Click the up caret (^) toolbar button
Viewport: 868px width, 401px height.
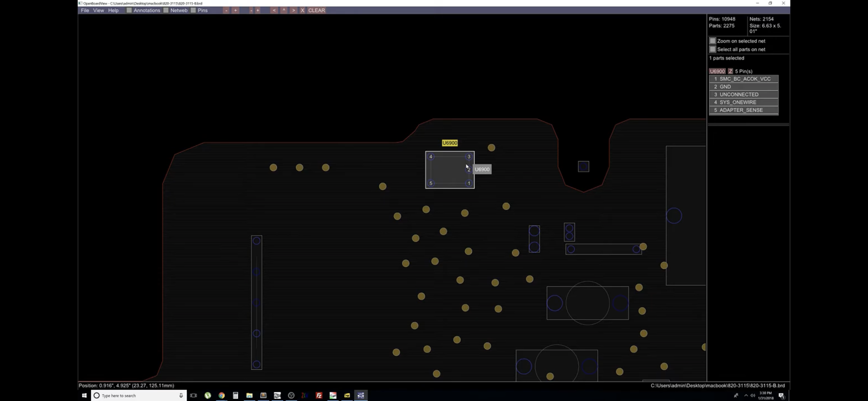tap(284, 10)
